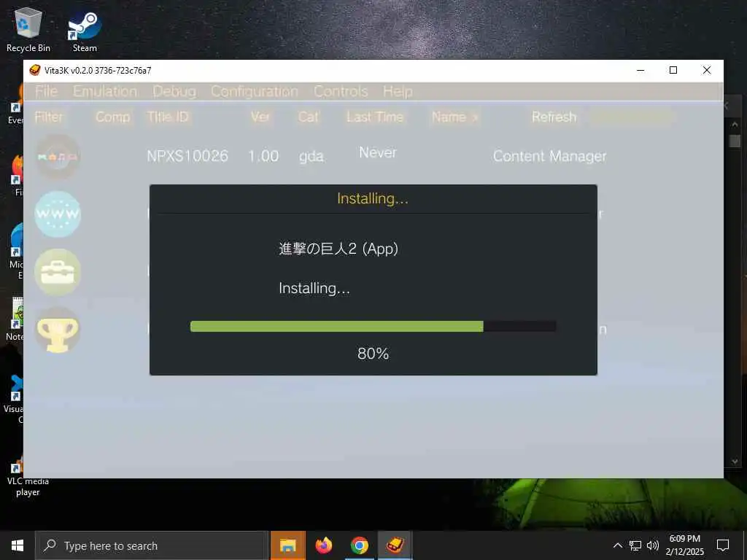Open the volume control tray icon
Screen dimensions: 747x560
pyautogui.click(x=653, y=545)
